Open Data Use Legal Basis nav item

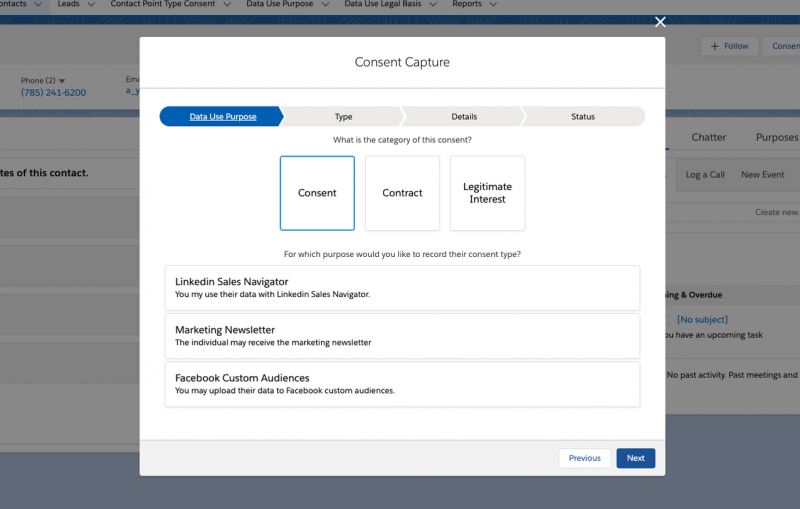[383, 4]
